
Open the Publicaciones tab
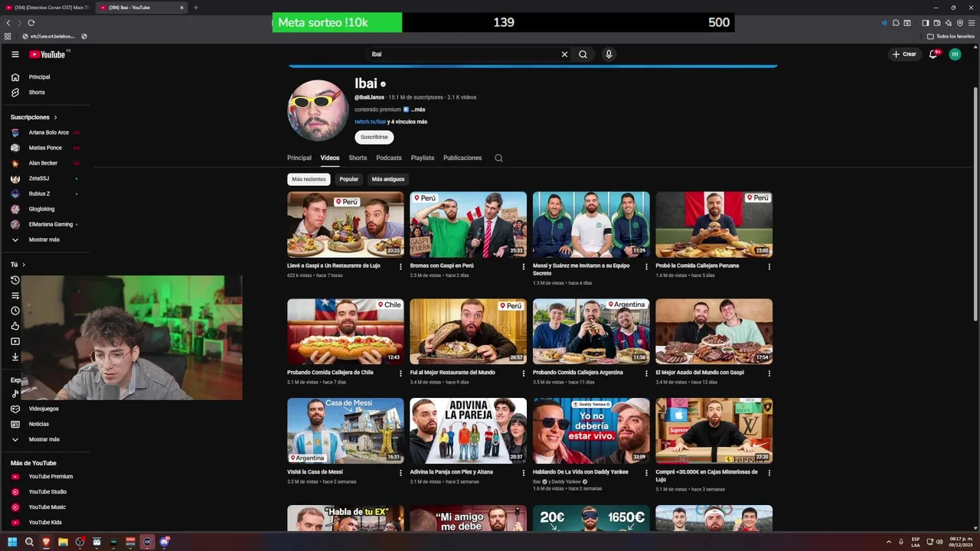(462, 158)
